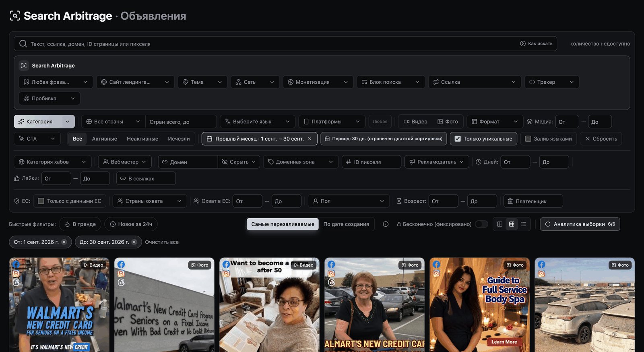Viewport: 644px width, 352px height.
Task: Click the Facebook icon on the Walmart video card
Action: [16, 264]
